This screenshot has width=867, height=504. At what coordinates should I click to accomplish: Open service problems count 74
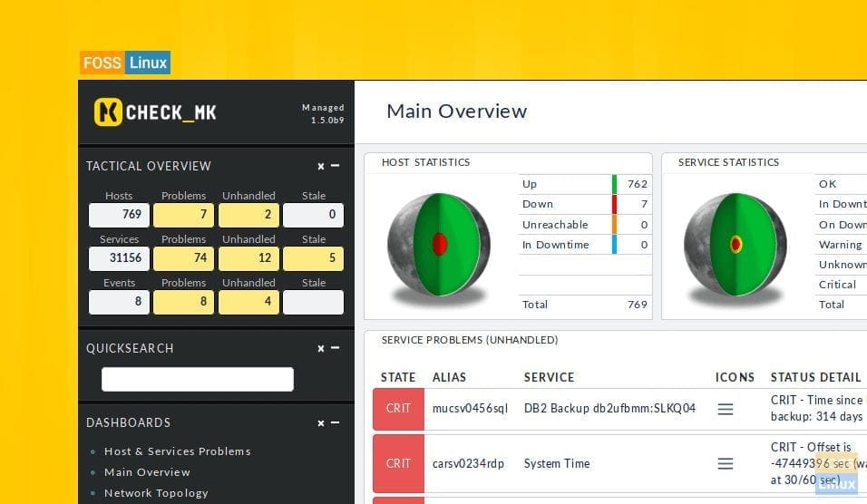pos(183,258)
